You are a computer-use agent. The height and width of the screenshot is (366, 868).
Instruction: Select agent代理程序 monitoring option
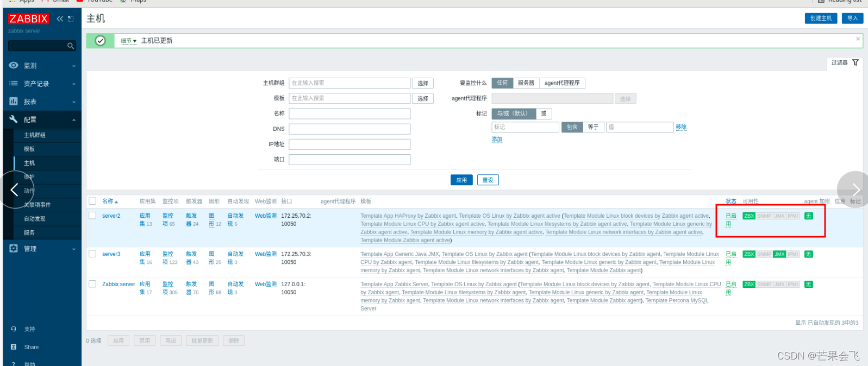pyautogui.click(x=562, y=83)
